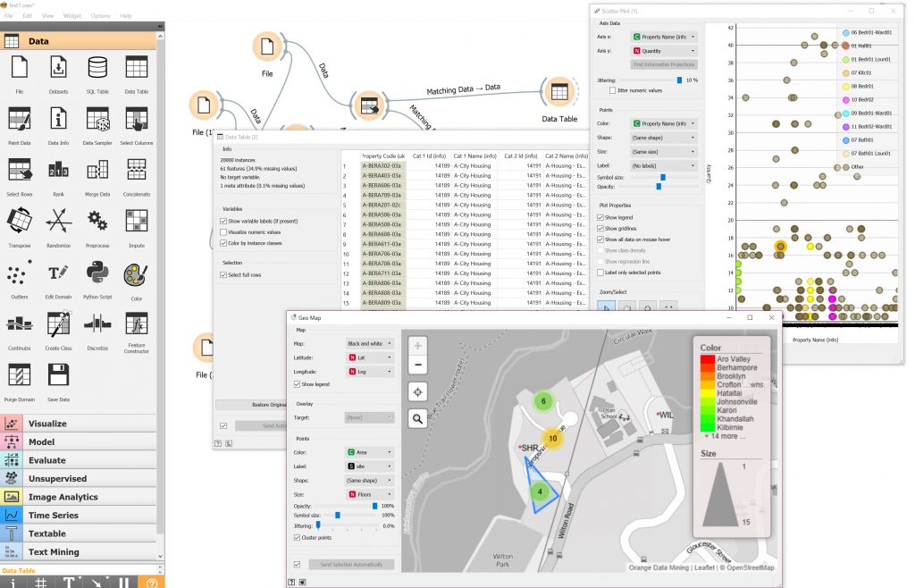Viewport: 915px width, 588px height.
Task: Click the Paint Data widget
Action: 20,120
